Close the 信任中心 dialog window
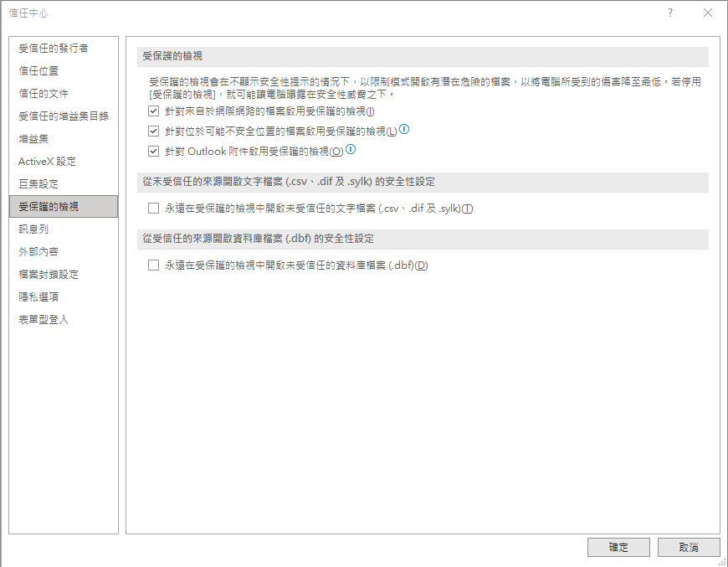Image resolution: width=728 pixels, height=567 pixels. click(708, 13)
